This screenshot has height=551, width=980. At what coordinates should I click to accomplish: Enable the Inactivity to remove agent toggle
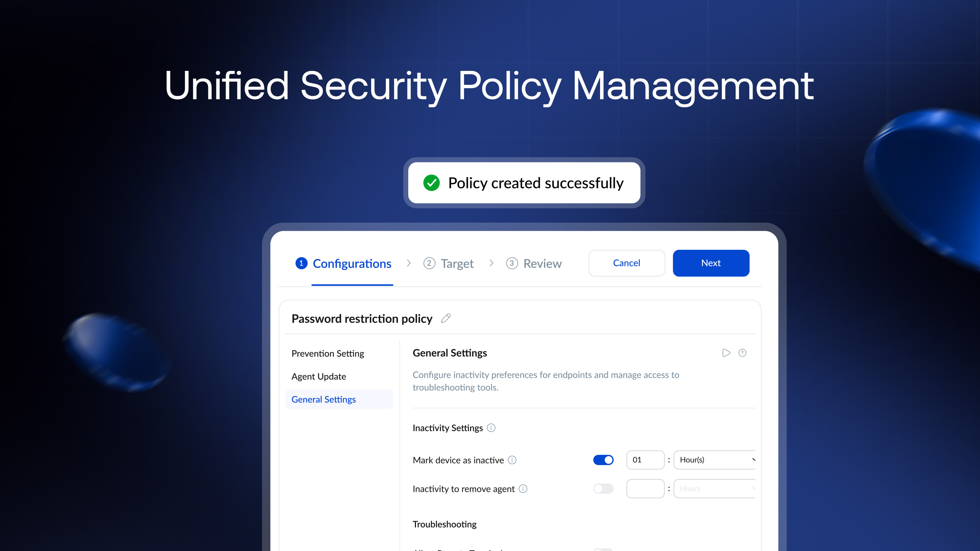point(603,489)
